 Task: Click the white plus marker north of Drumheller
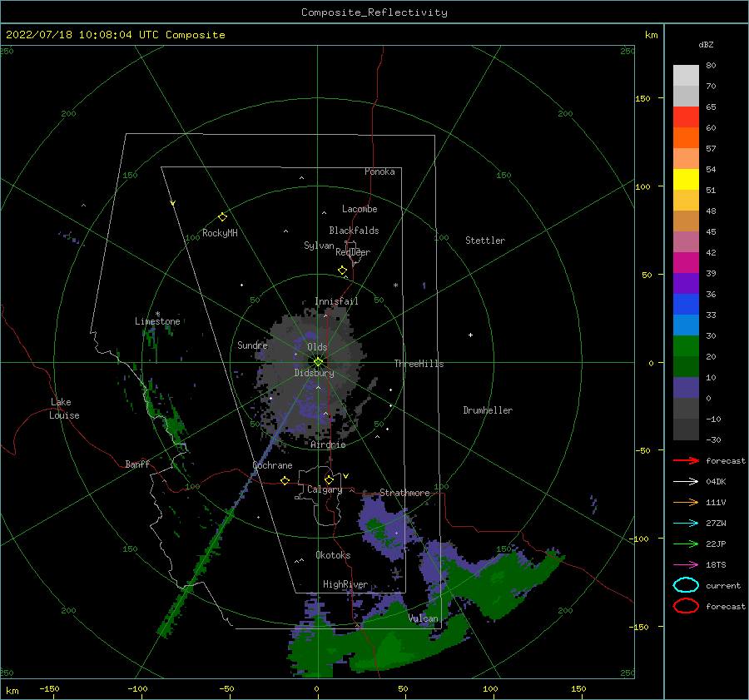[470, 335]
